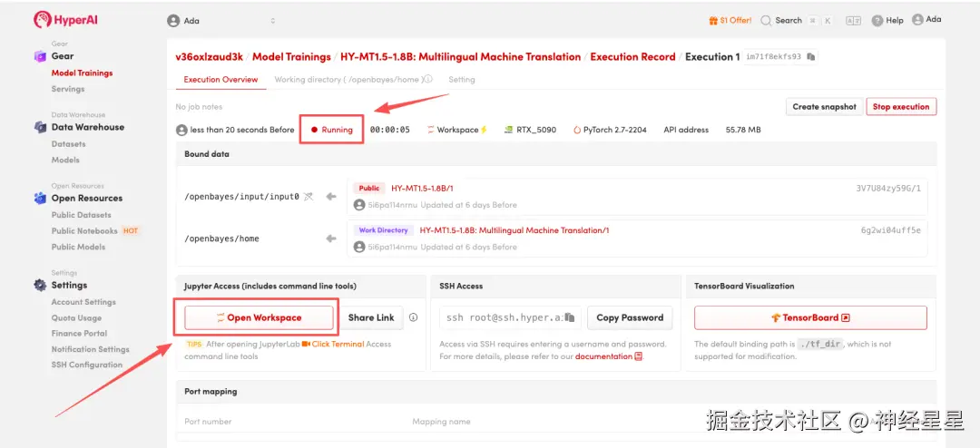Click the No job notes text

199,107
